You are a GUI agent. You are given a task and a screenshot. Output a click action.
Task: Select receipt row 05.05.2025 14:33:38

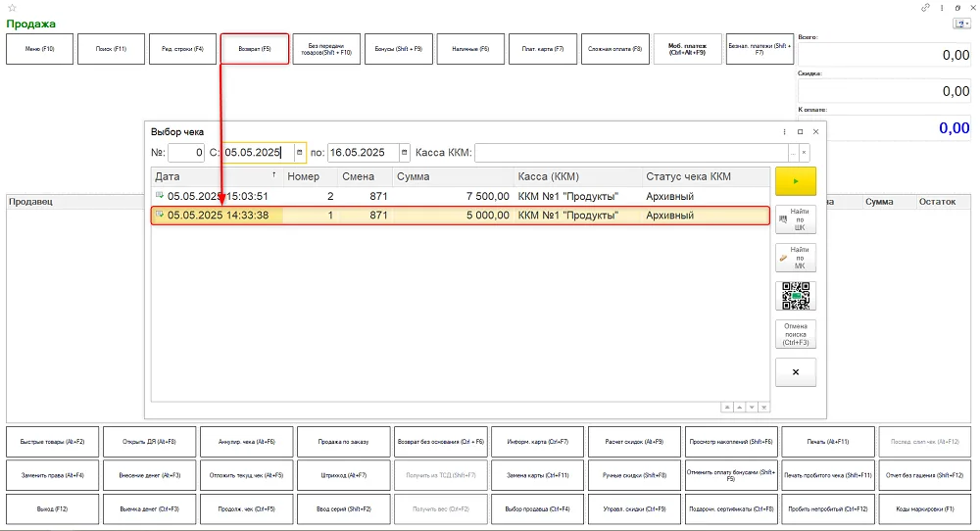(460, 216)
